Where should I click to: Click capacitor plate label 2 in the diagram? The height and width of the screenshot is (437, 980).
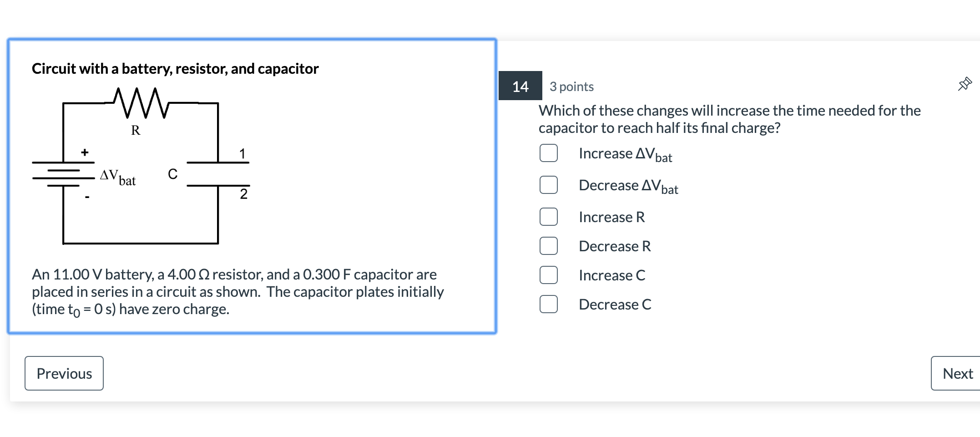click(244, 194)
